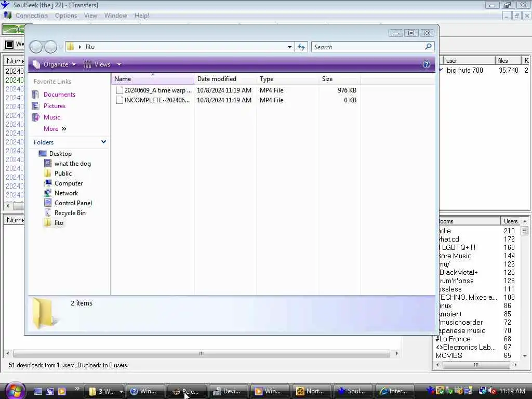532x399 pixels.
Task: Sort files by Name column header
Action: pos(153,79)
